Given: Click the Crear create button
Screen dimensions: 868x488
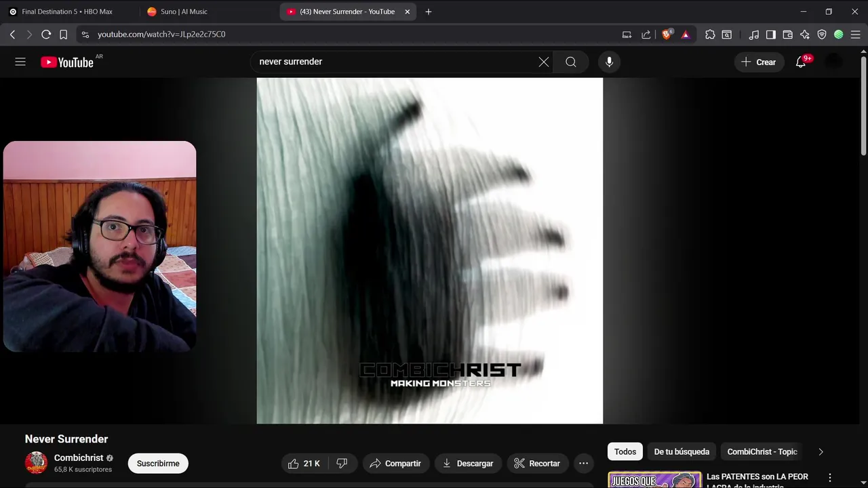Looking at the screenshot, I should [759, 62].
